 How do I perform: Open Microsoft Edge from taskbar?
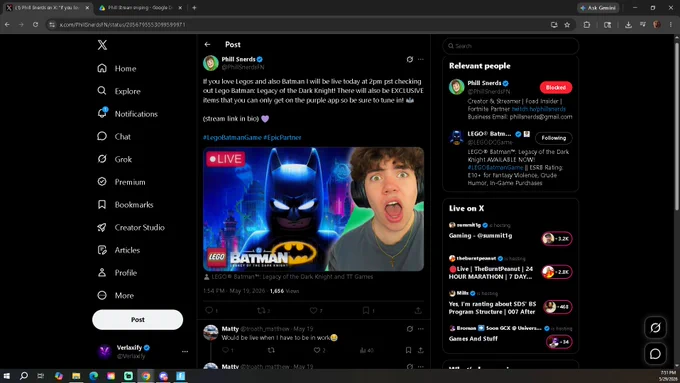[x=93, y=376]
